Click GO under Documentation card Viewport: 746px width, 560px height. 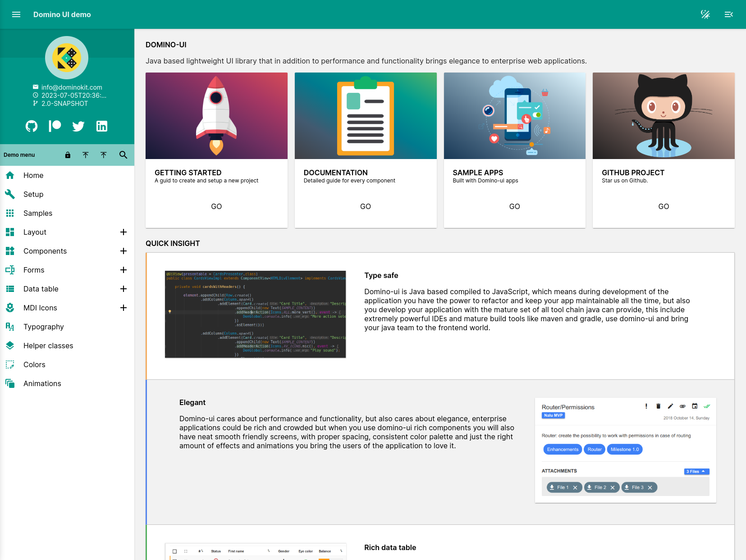(365, 206)
